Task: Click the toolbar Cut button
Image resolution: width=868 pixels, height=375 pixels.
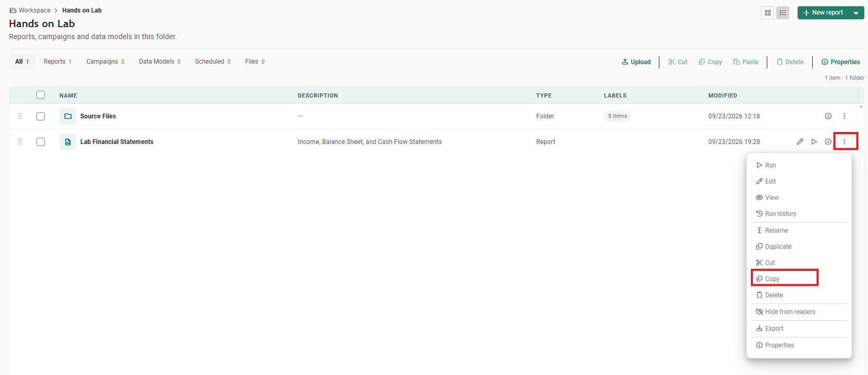Action: pos(678,62)
